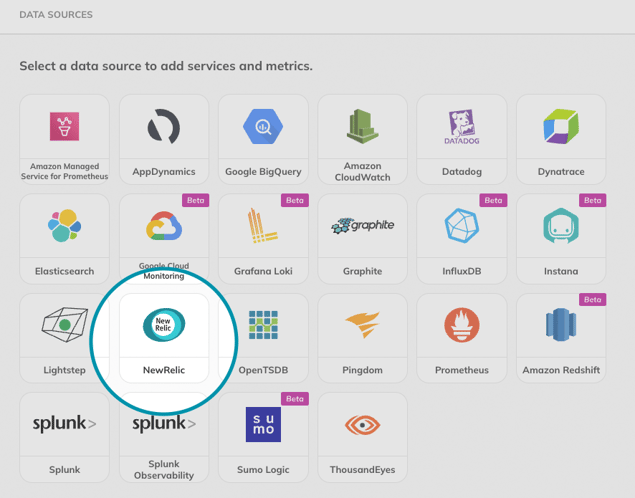
Task: Select the Amazon Redshift blue icon
Action: [561, 325]
